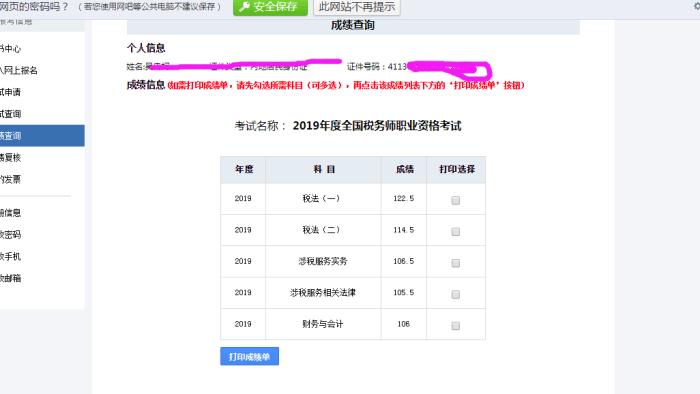Open the sidebar item ending in 手机
This screenshot has width=700, height=394.
tap(11, 257)
